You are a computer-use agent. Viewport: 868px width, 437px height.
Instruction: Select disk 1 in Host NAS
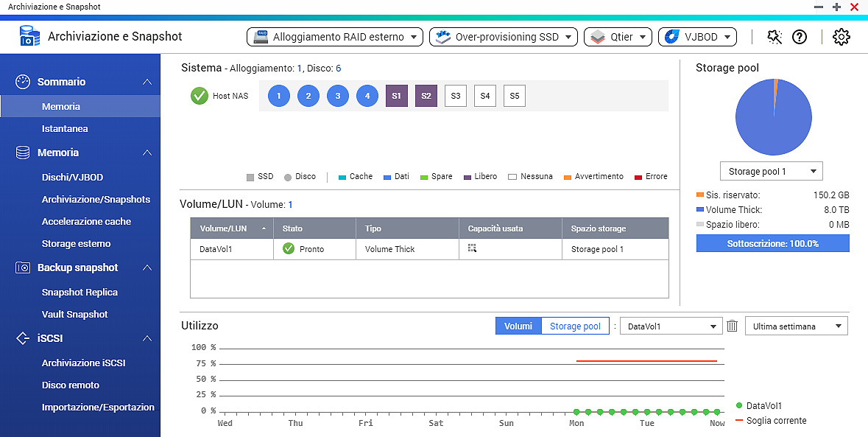[x=279, y=96]
